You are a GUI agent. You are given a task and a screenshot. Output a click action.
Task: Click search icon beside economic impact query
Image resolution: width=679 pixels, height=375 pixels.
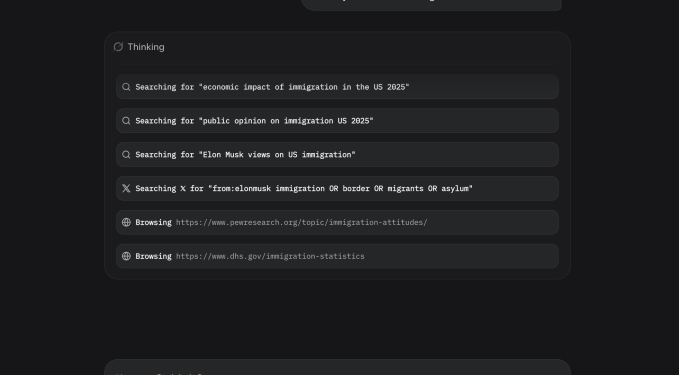[x=126, y=87]
